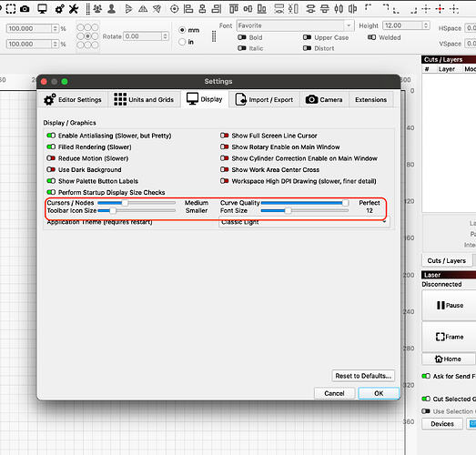Confirm settings with OK button
Viewport: 476px width, 455px height.
pyautogui.click(x=379, y=393)
